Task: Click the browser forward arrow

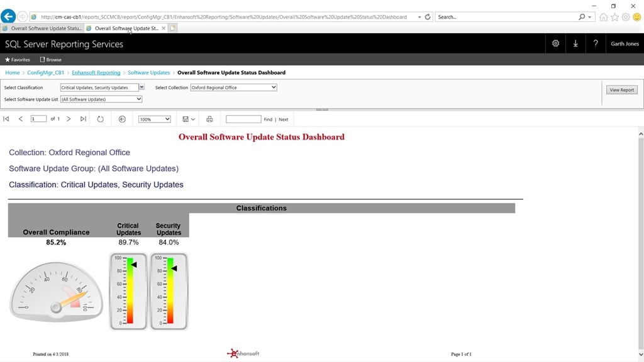Action: click(22, 17)
